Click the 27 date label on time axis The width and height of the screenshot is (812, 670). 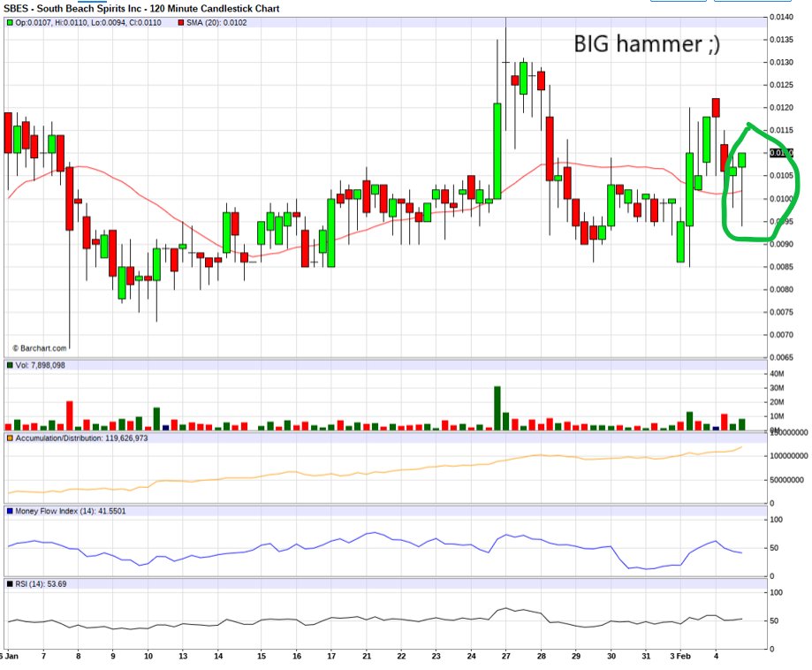click(506, 656)
